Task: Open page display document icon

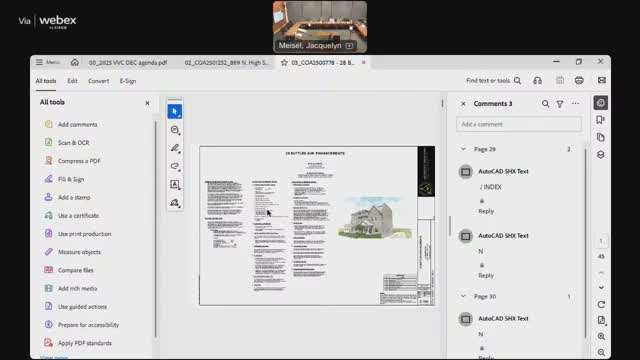Action: click(601, 320)
